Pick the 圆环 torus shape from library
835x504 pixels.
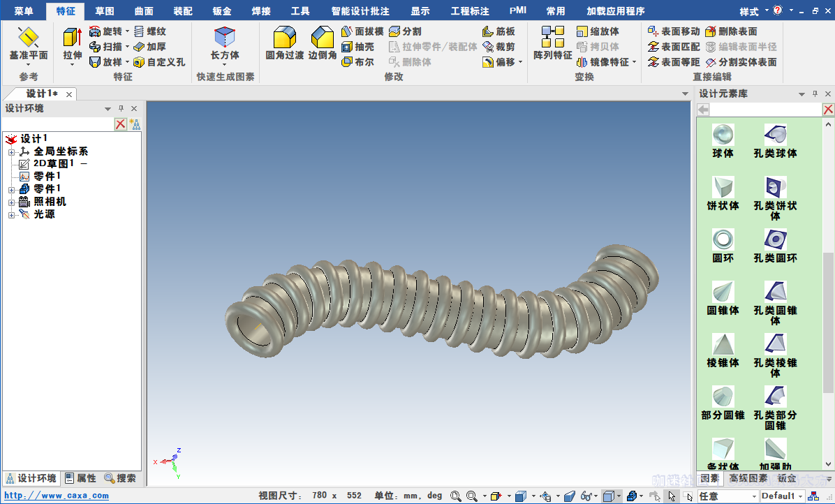723,241
